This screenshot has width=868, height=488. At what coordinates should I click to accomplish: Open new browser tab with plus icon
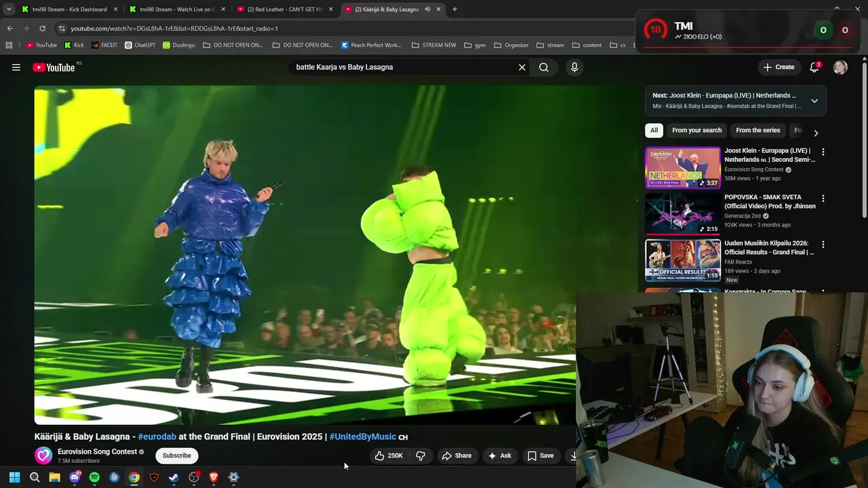click(454, 9)
